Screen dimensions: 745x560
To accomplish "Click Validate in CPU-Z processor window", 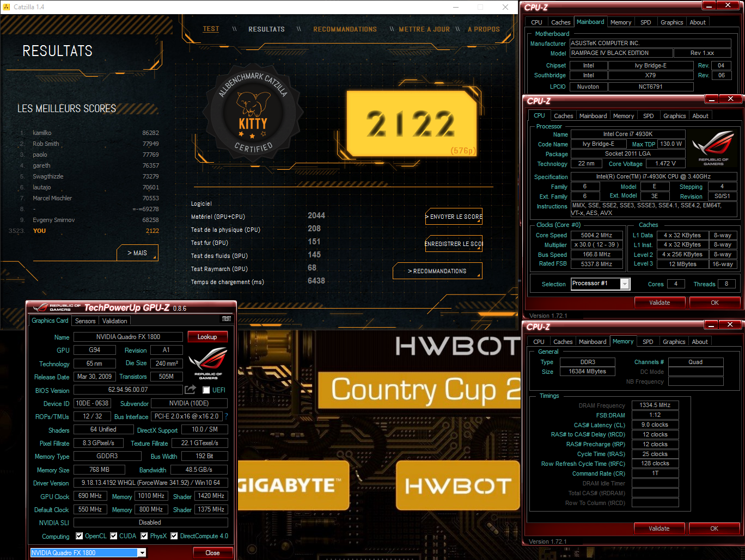I will pos(659,303).
